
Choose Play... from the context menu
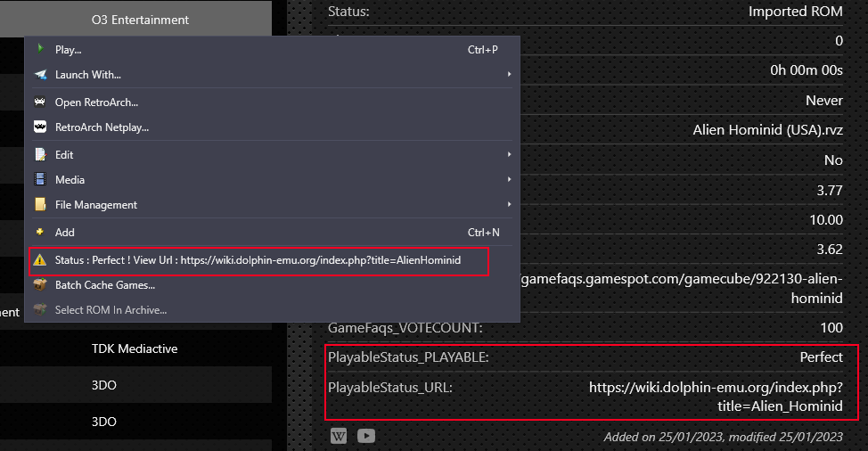[272, 49]
